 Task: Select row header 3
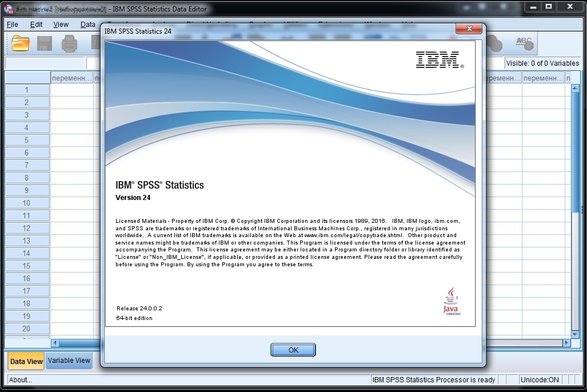click(27, 115)
